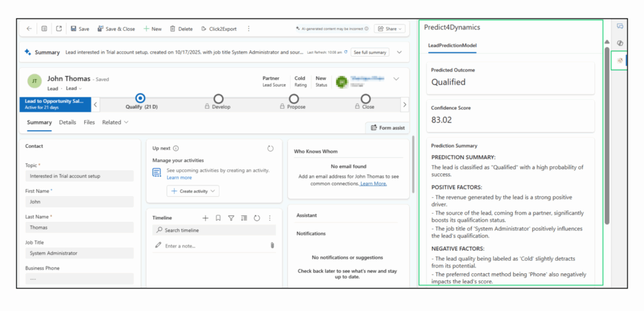Viewport: 644px width, 311px height.
Task: Click Save & Close in toolbar
Action: (x=116, y=29)
